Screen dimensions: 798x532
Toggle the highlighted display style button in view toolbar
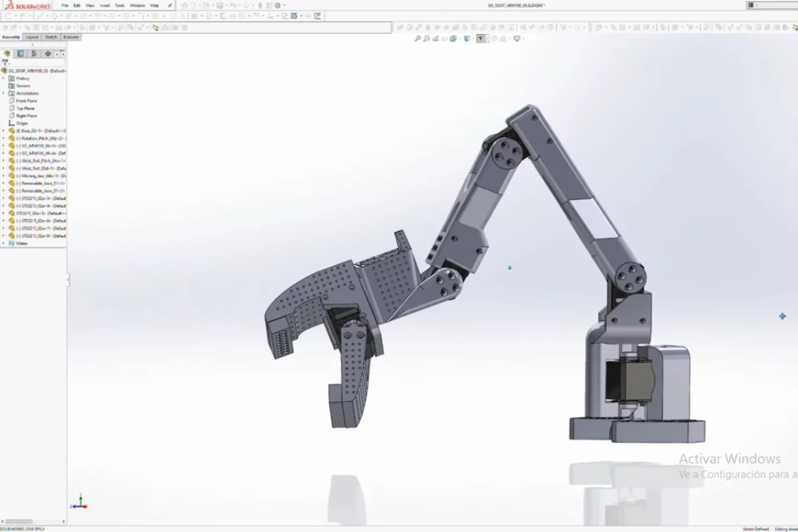pyautogui.click(x=479, y=39)
